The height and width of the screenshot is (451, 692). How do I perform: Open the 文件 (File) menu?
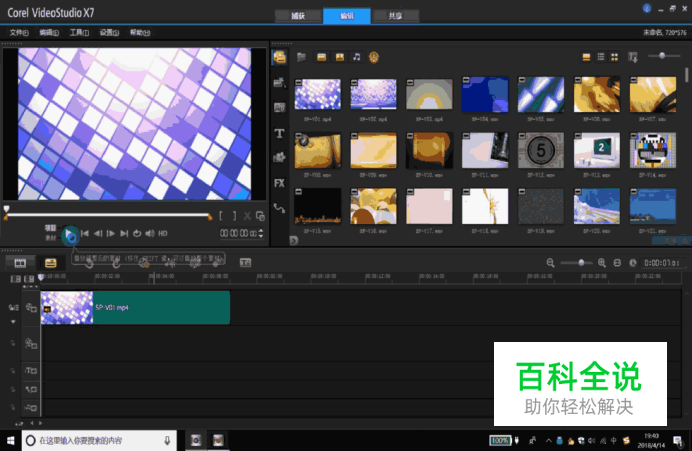pos(19,32)
